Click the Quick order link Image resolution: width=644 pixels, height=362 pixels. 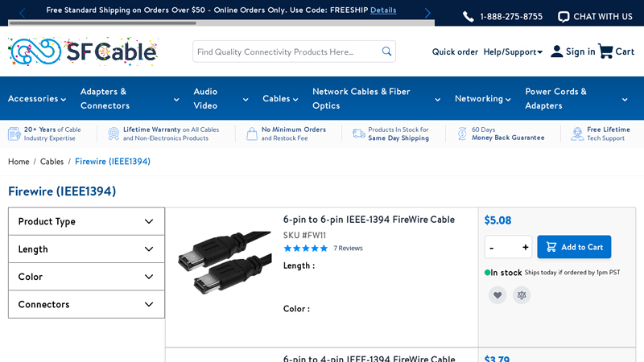(455, 51)
